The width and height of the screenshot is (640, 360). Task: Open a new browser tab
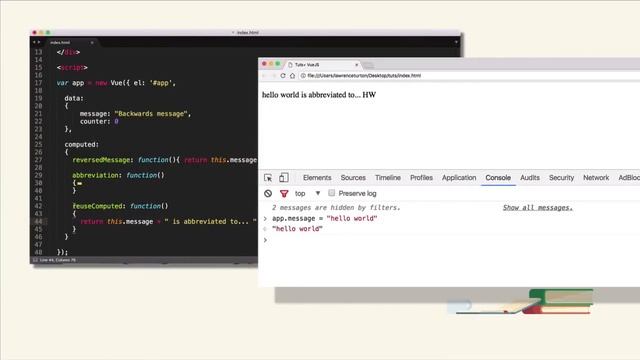[369, 65]
